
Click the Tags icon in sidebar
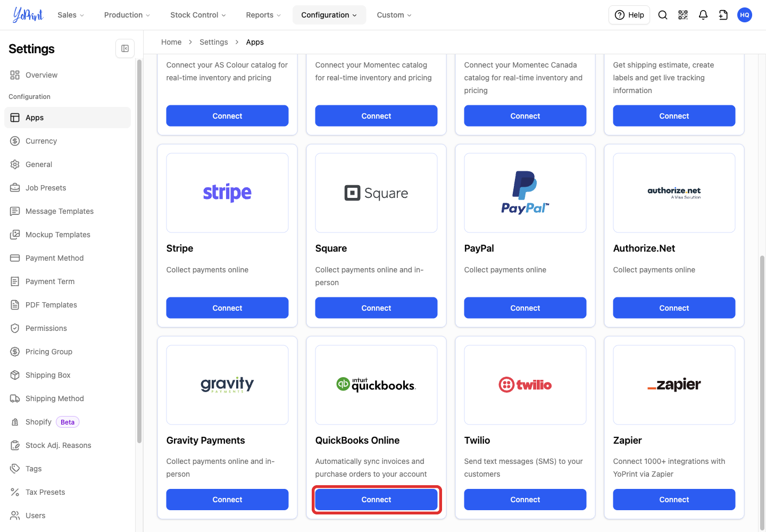click(15, 469)
